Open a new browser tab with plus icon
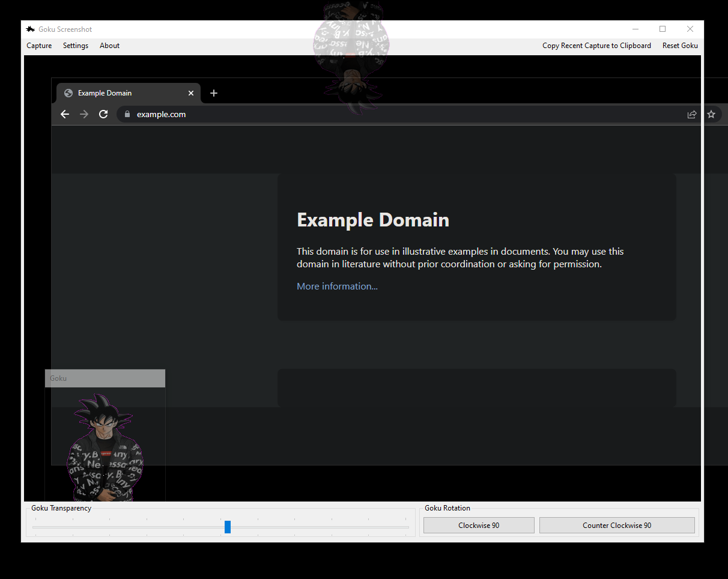 click(214, 93)
